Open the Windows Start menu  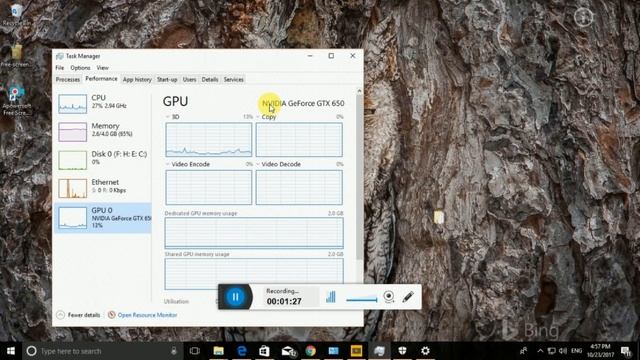[11, 351]
